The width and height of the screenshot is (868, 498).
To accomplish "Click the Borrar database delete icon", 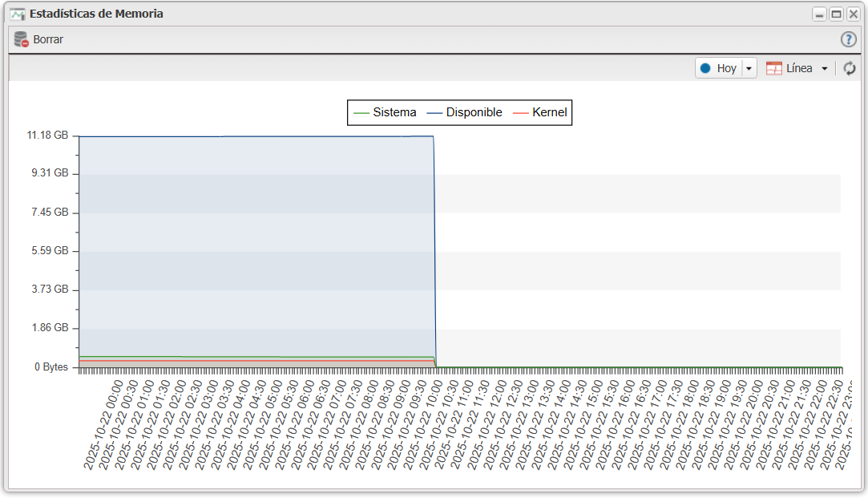I will tap(22, 39).
